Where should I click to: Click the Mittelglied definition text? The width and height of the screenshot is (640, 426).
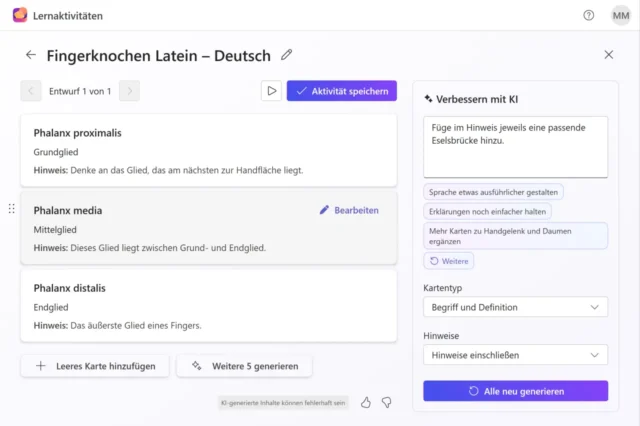tap(55, 230)
